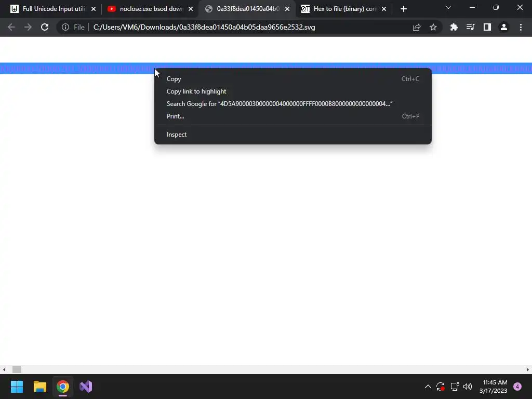This screenshot has width=532, height=399.
Task: Share this page using the share icon
Action: click(417, 27)
